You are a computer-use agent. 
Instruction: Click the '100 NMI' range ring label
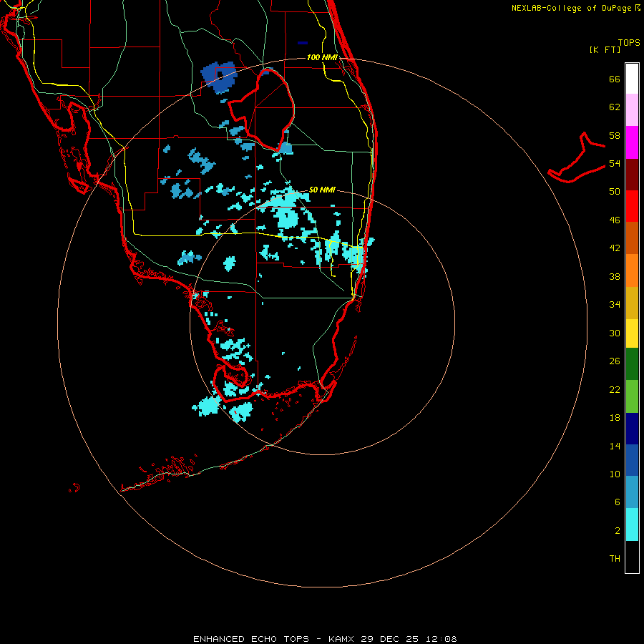point(322,57)
